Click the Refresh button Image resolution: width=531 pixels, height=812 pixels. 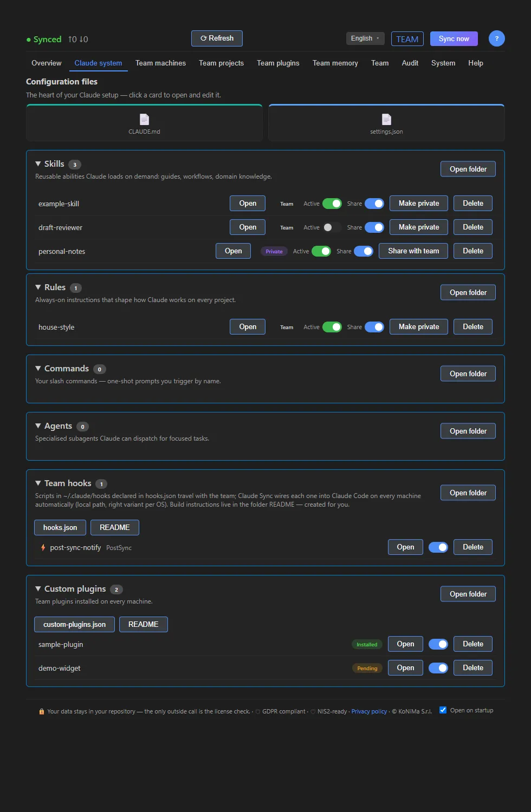217,38
